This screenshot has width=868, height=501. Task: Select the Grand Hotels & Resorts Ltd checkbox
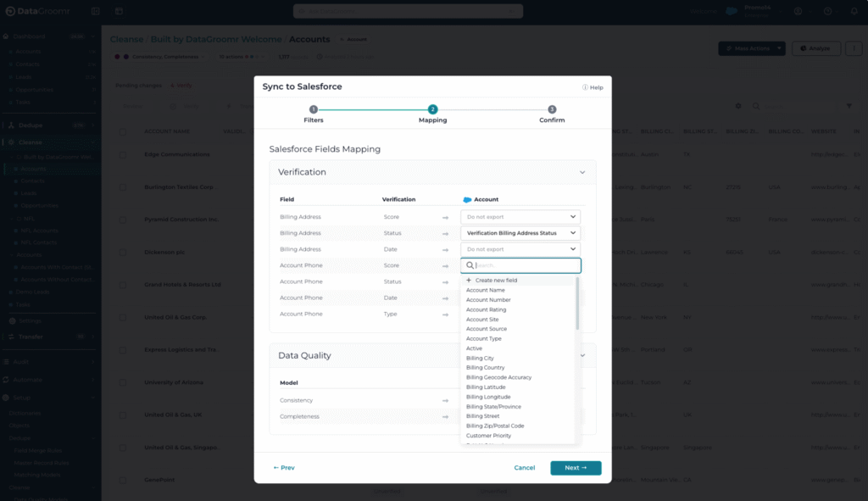point(123,285)
